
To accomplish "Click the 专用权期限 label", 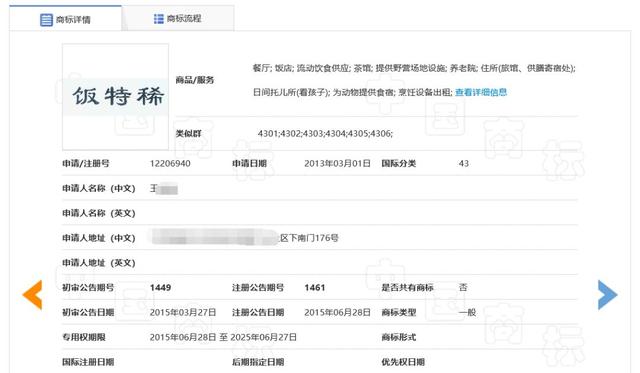I will pos(84,337).
